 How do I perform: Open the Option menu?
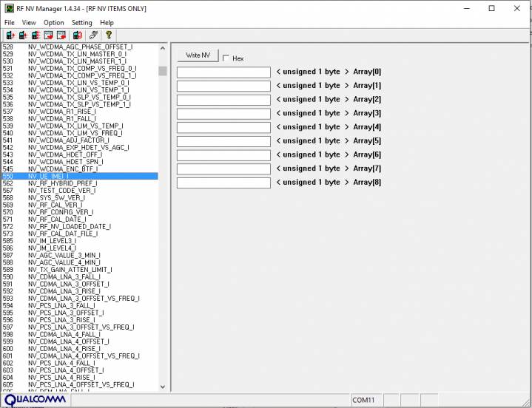tap(53, 23)
